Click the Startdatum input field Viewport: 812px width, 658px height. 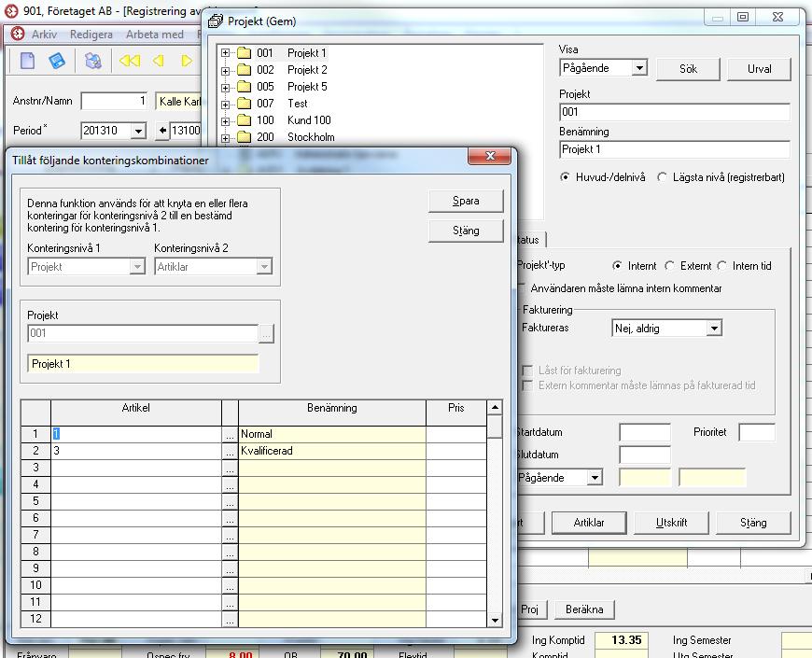coord(645,432)
